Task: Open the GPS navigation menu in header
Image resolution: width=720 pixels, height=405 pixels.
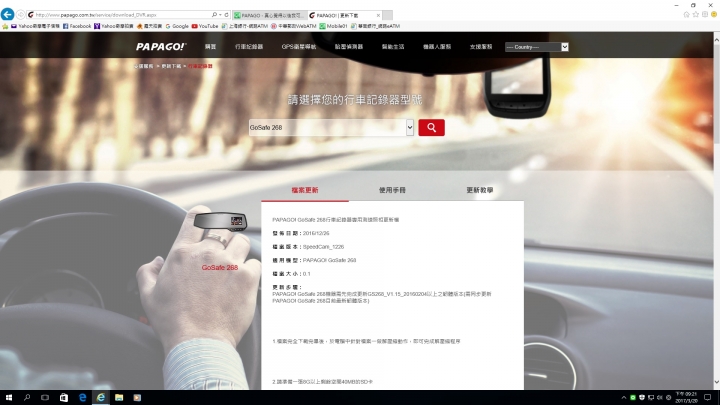Action: [x=298, y=47]
